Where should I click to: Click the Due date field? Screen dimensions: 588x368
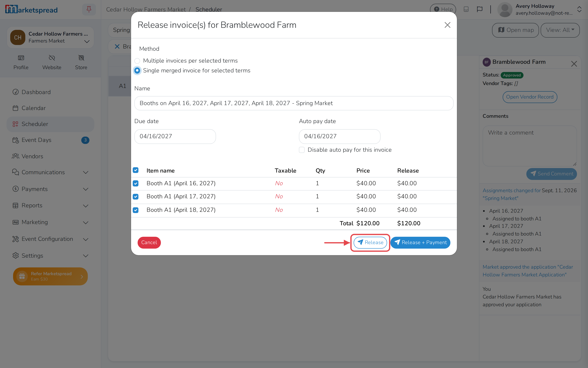coord(175,136)
